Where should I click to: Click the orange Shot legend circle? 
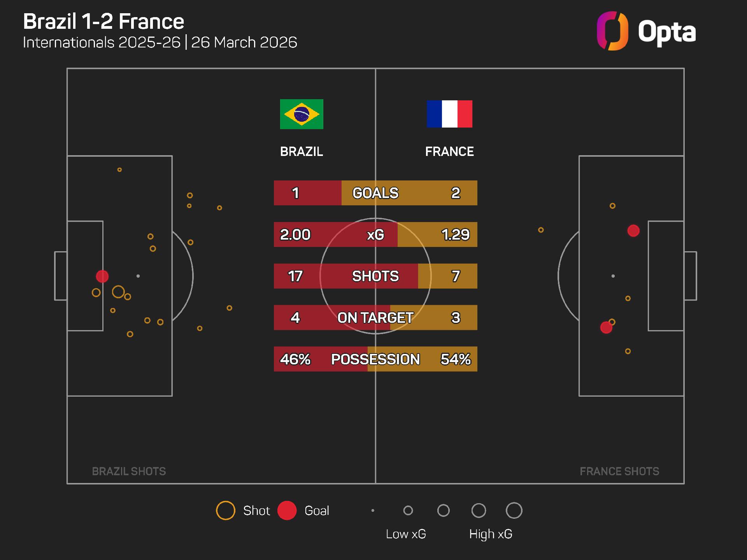[226, 511]
